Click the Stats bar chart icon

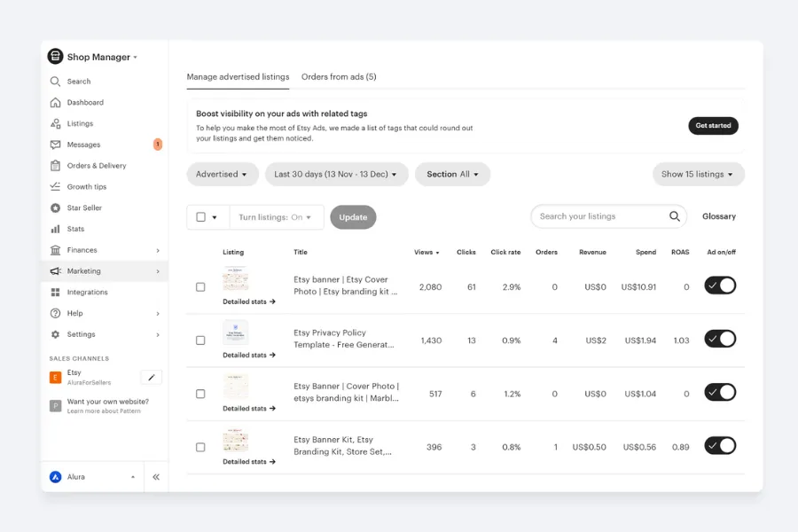(x=55, y=229)
